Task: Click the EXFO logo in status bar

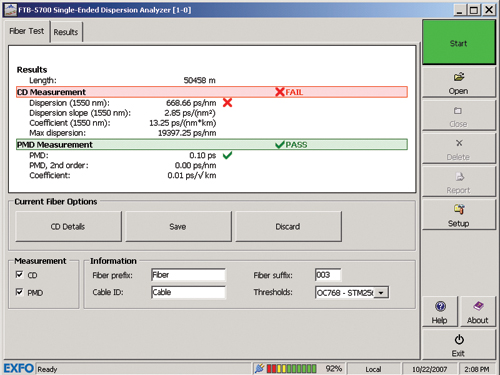Action: click(19, 368)
